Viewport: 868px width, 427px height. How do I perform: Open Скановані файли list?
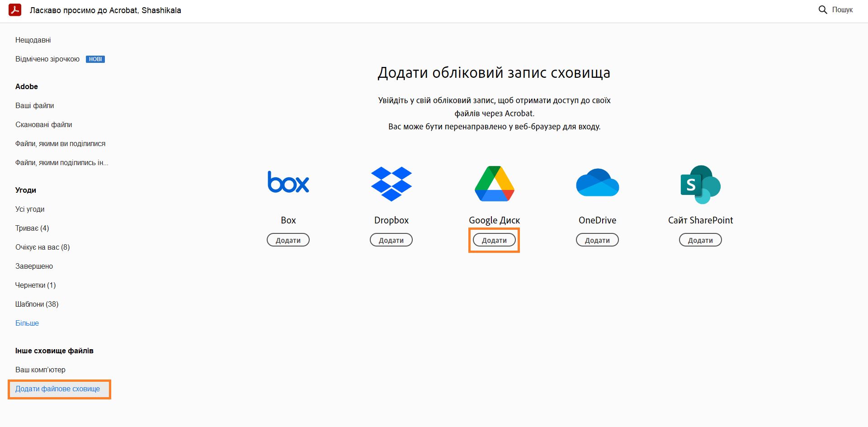tap(44, 124)
